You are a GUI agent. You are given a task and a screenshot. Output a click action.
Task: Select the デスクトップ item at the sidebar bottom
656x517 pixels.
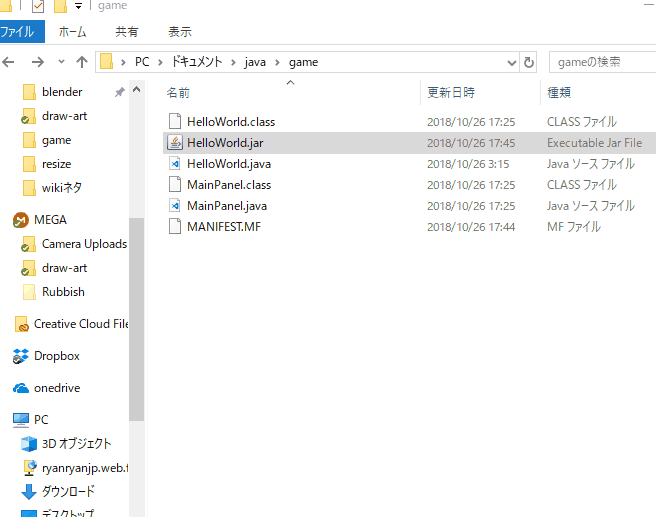68,513
